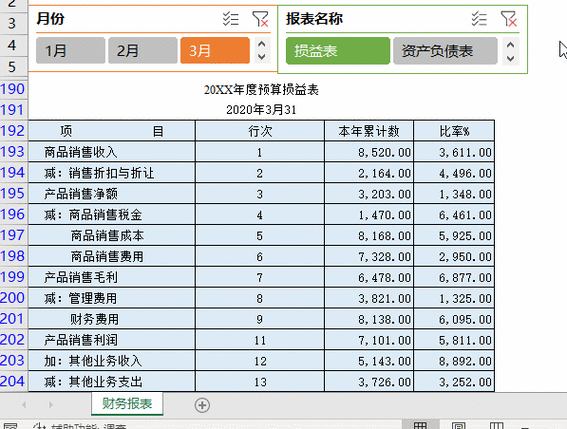The image size is (567, 429).
Task: Open the 财务报表 sheet tab
Action: click(x=127, y=404)
